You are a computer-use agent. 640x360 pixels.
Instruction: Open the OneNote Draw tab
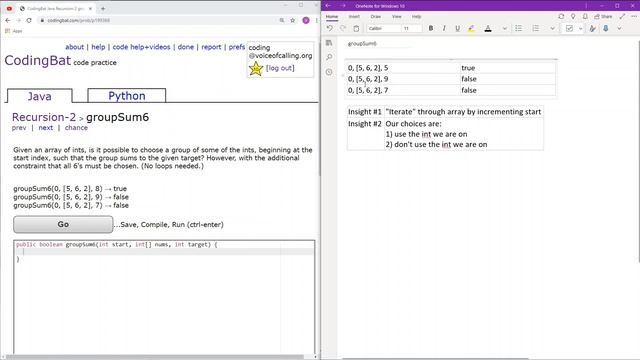[376, 17]
